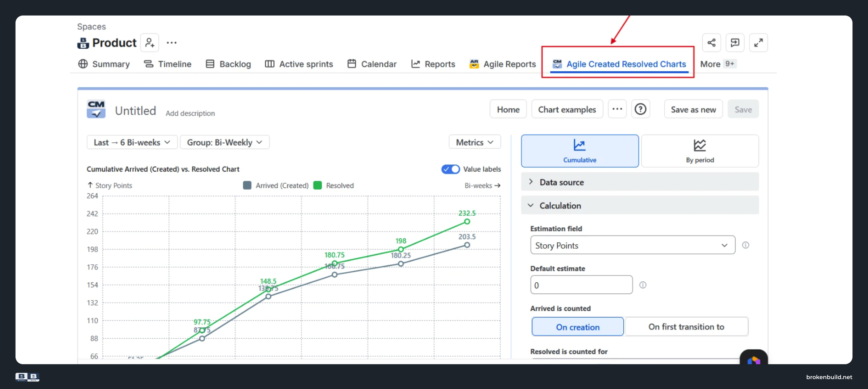Click the Add description link

tap(190, 113)
